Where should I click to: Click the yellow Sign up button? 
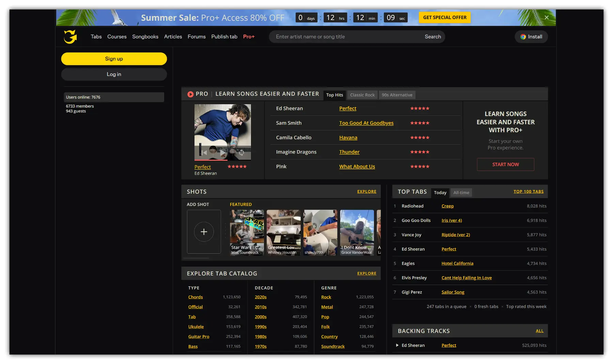[114, 59]
